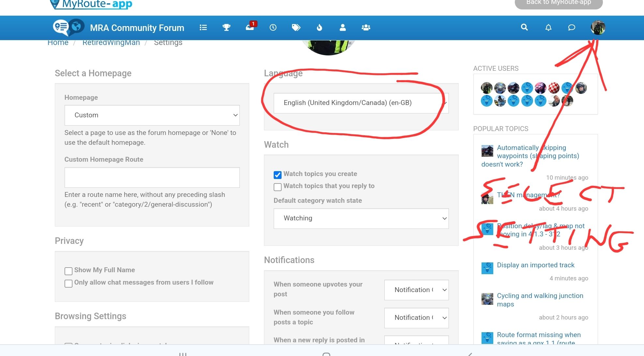Click the MyRoute-app logo
Screen dimensions: 644x356
point(91,4)
